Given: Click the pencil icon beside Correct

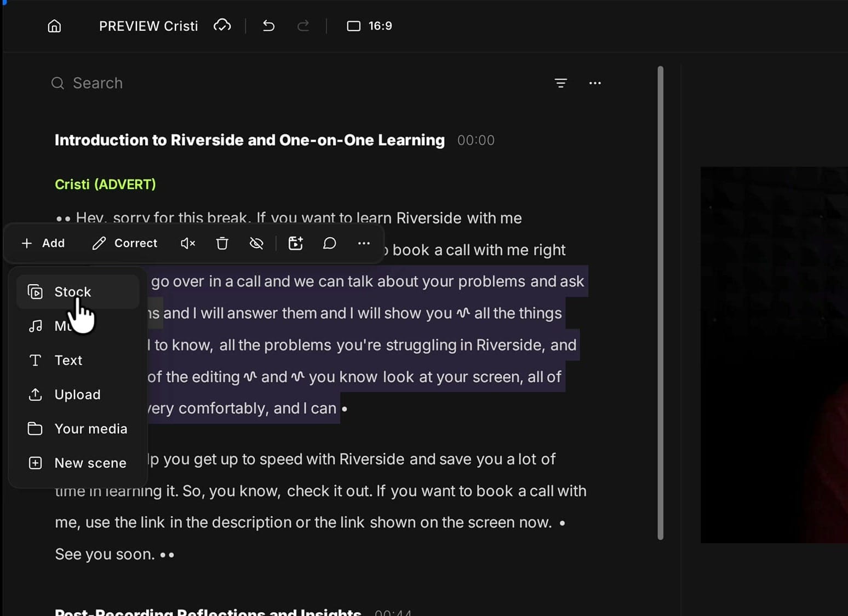Looking at the screenshot, I should pyautogui.click(x=99, y=243).
